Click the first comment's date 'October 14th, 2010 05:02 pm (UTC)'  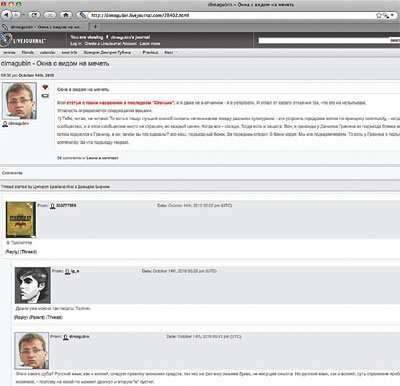pos(200,206)
